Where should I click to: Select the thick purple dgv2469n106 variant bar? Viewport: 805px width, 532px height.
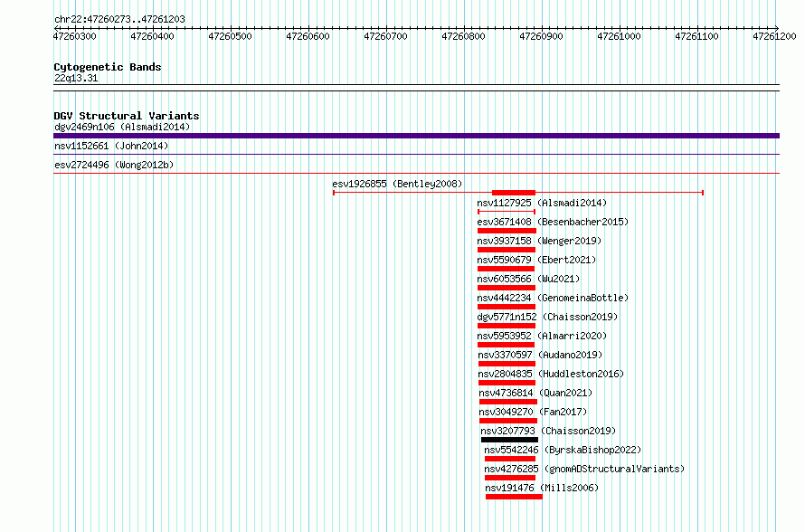416,136
